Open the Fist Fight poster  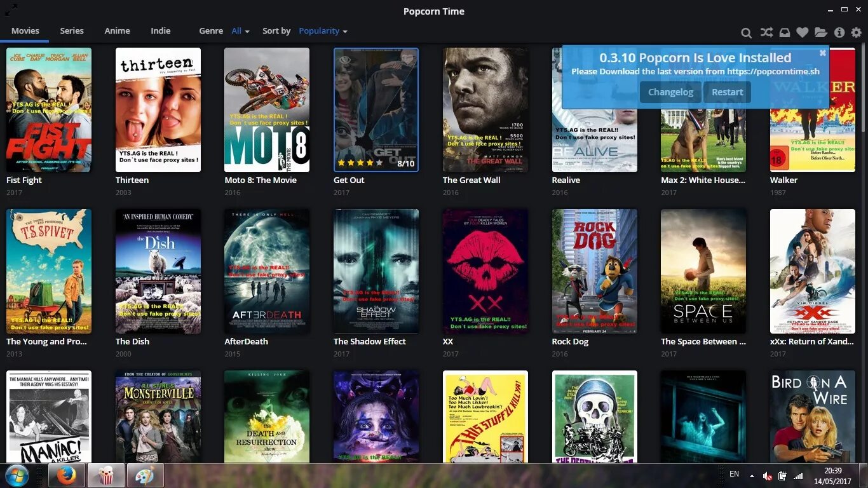point(49,110)
